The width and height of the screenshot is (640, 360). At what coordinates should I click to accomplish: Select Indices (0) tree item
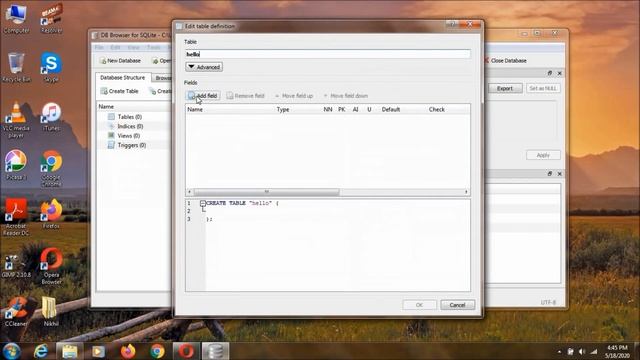[130, 126]
